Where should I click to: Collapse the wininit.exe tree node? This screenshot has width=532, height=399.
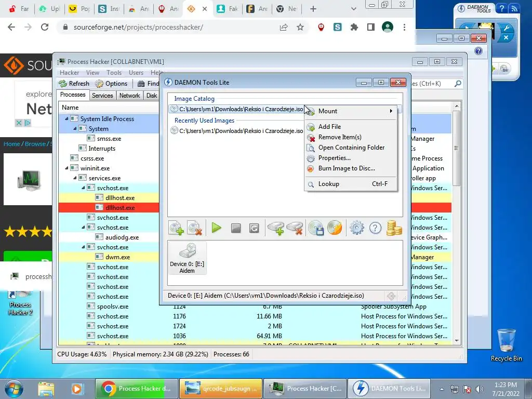pyautogui.click(x=66, y=168)
